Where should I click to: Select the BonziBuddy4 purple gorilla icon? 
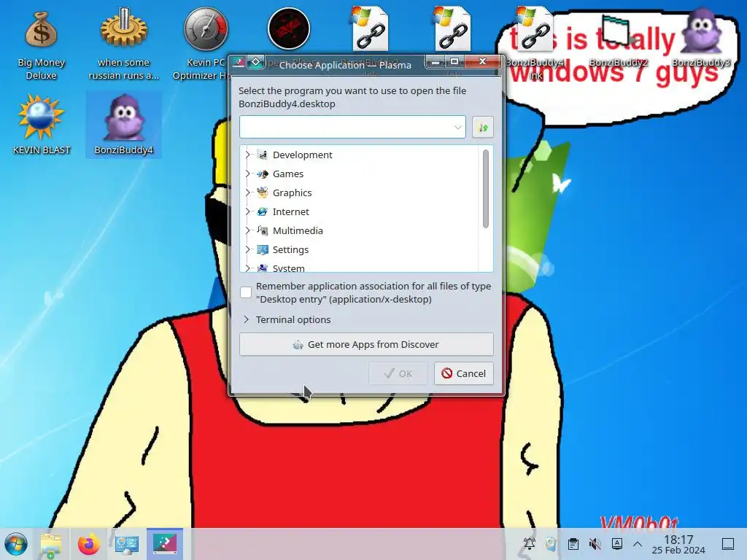pyautogui.click(x=124, y=117)
